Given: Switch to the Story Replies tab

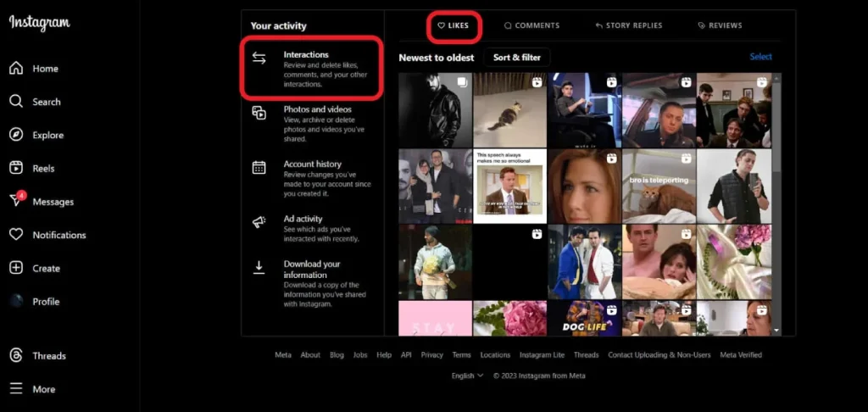Looking at the screenshot, I should point(628,25).
